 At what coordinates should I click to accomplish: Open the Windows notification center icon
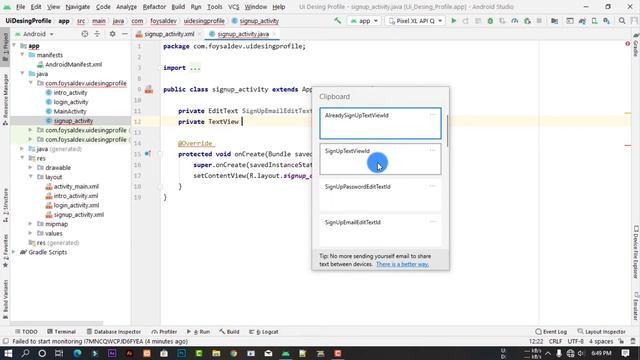(625, 353)
